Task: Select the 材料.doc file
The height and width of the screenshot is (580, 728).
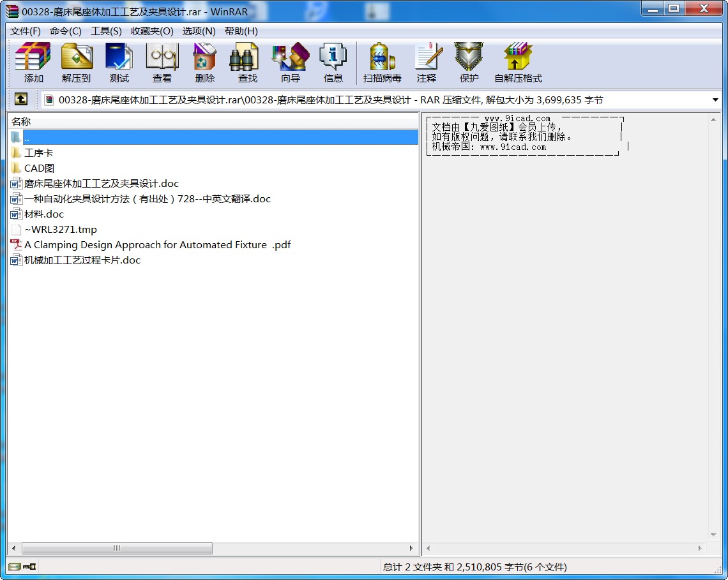Action: point(44,214)
